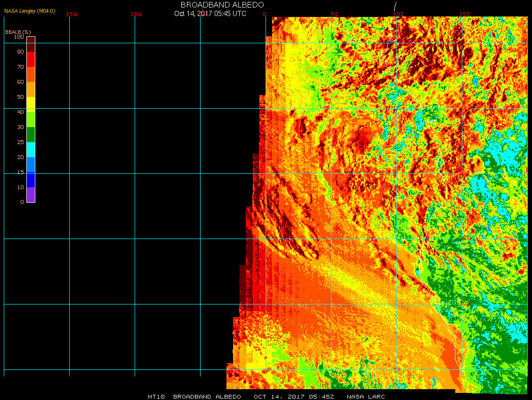532x400 pixels.
Task: Click the 'BROADBAND ALBEDO' title at top
Action: coord(222,5)
